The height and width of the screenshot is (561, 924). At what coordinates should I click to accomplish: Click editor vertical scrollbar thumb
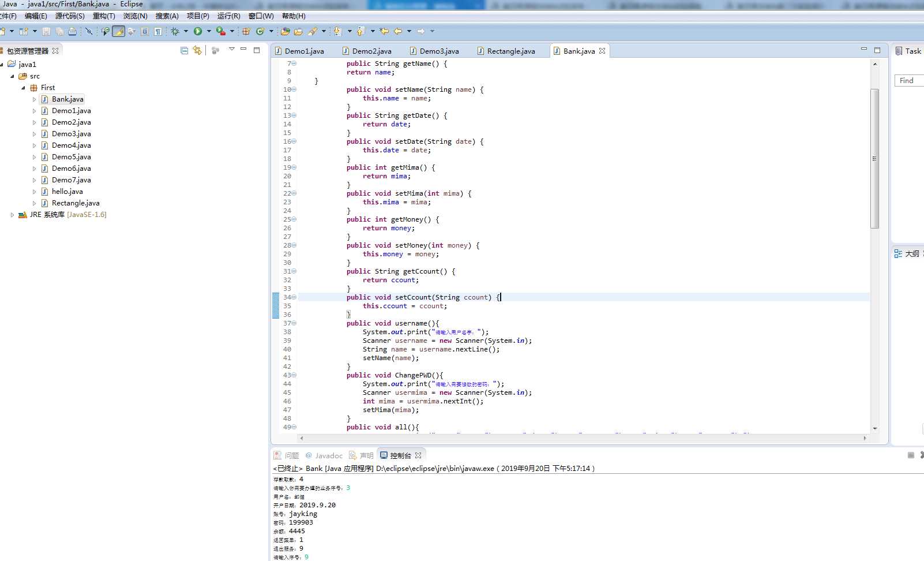click(x=875, y=158)
